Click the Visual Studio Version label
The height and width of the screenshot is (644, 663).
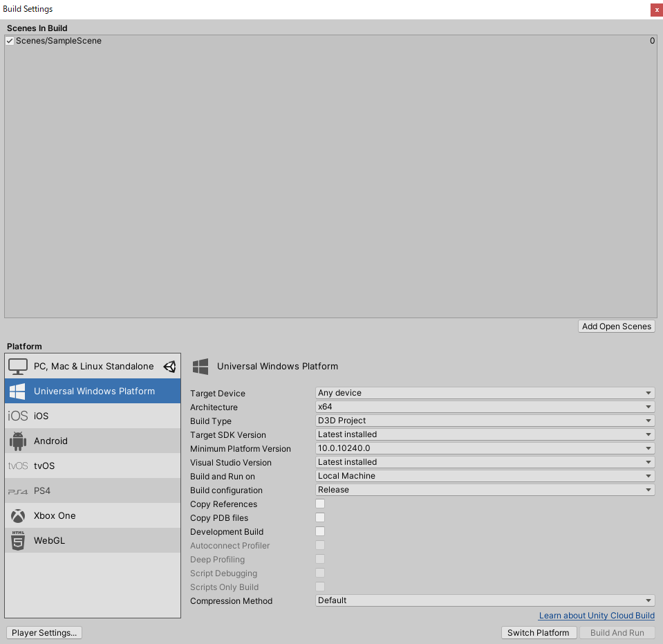point(231,463)
